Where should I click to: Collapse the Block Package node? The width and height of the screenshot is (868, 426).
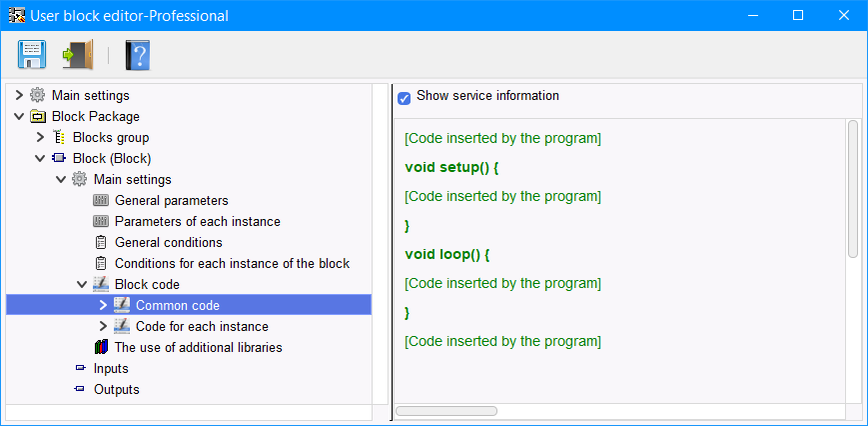18,116
